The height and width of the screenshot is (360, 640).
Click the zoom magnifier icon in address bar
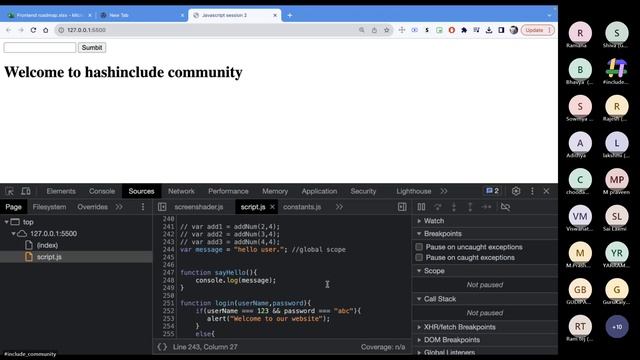tap(362, 30)
